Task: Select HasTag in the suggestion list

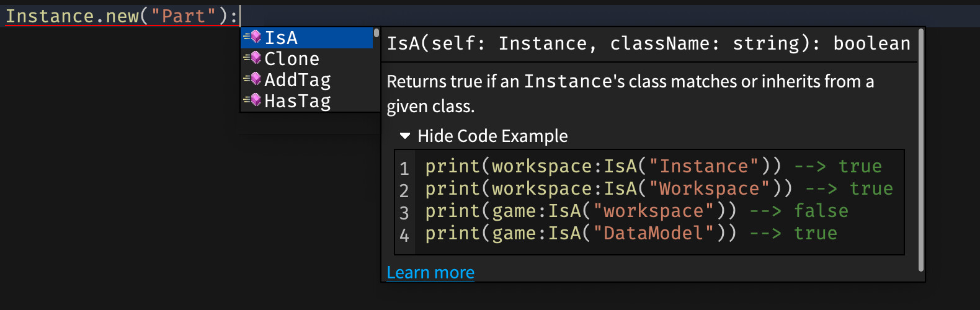Action: 298,101
